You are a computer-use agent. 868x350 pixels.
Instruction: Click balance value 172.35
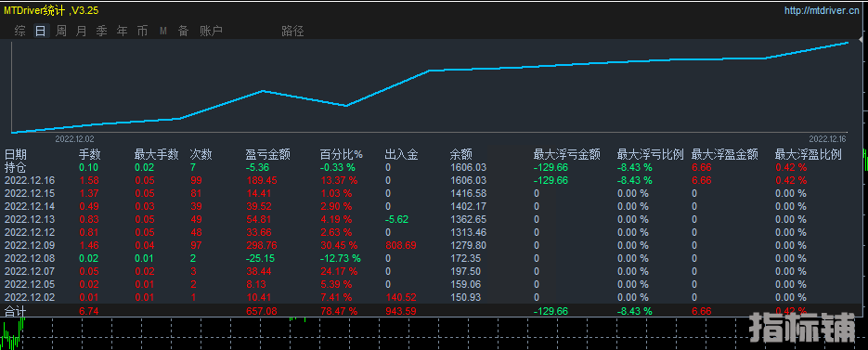tap(465, 258)
